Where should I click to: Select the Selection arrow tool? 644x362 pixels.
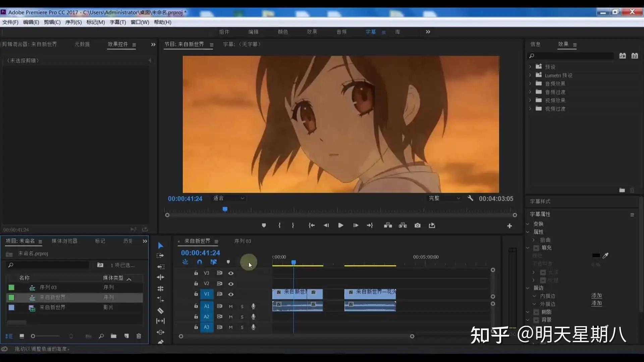(x=160, y=246)
